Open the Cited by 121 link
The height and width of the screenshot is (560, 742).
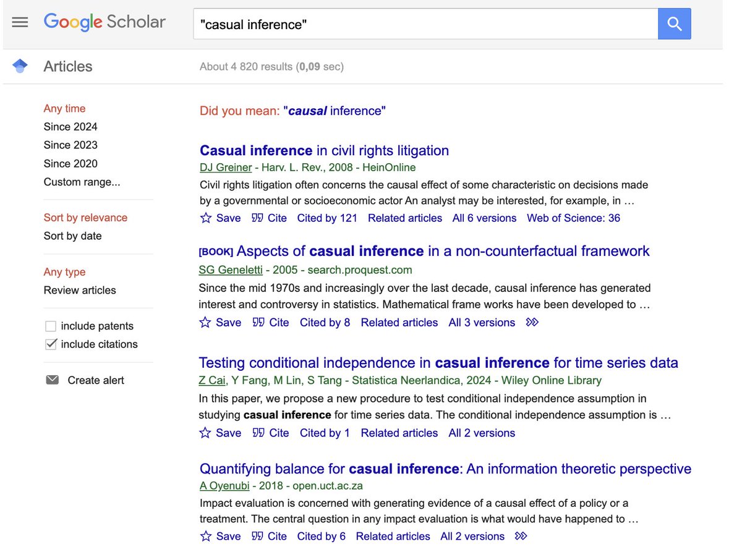[x=328, y=218]
